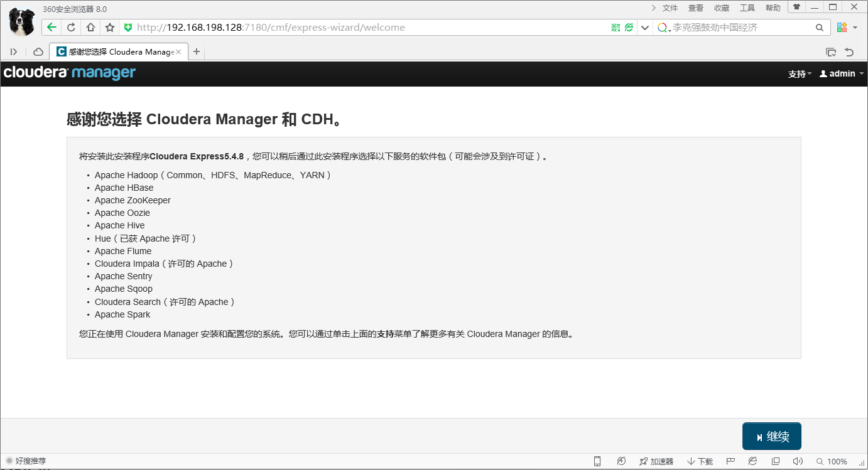Screen dimensions: 868x470
Task: Click status bar overlapping windows icon
Action: 776,461
